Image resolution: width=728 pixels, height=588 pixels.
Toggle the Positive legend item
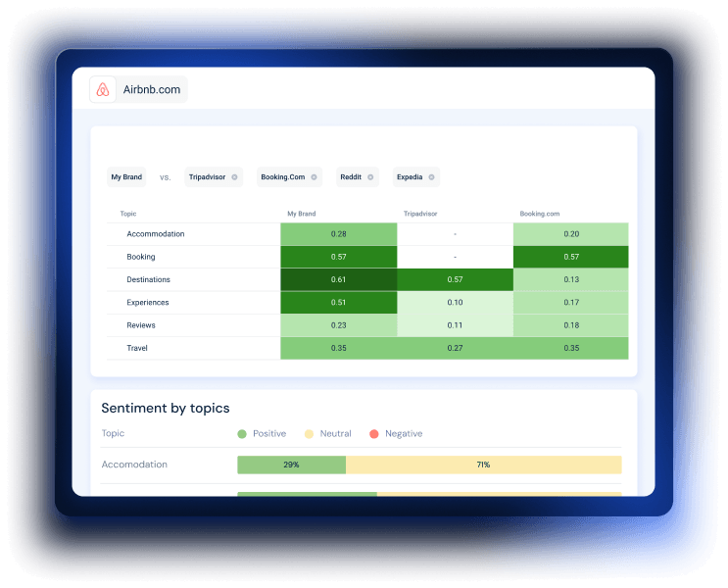click(262, 434)
